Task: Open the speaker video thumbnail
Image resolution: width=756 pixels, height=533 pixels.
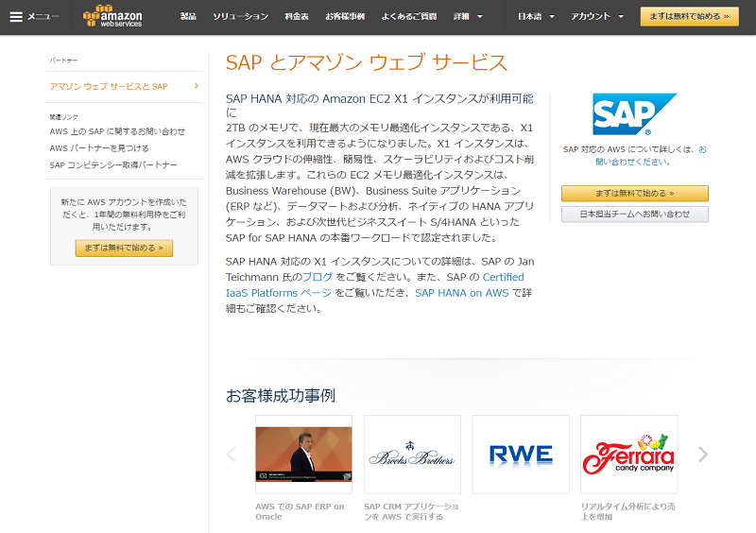Action: click(303, 455)
